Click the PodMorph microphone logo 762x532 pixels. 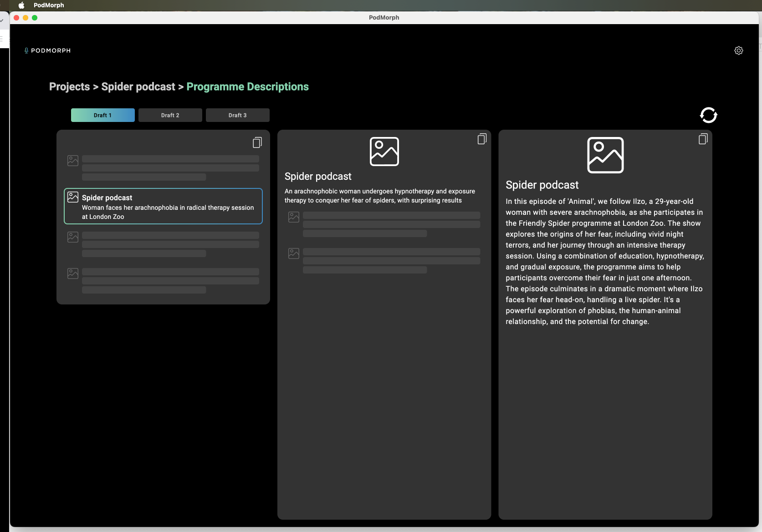pos(26,51)
